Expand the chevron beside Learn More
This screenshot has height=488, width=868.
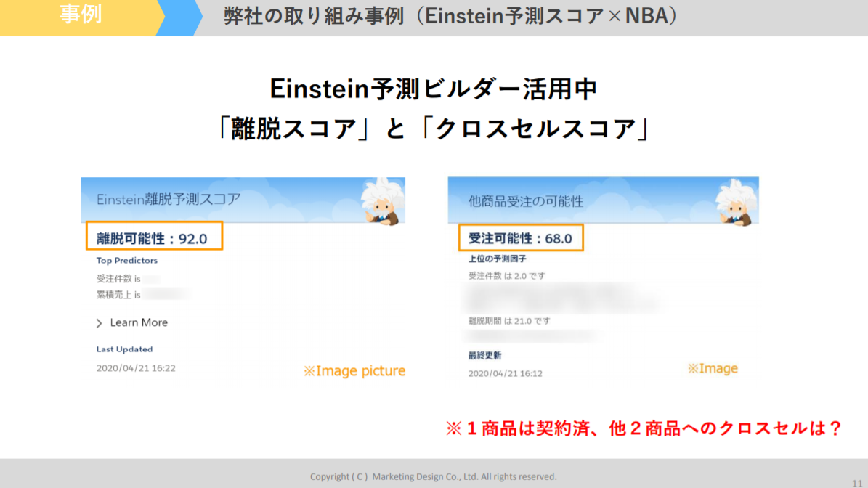tap(100, 323)
